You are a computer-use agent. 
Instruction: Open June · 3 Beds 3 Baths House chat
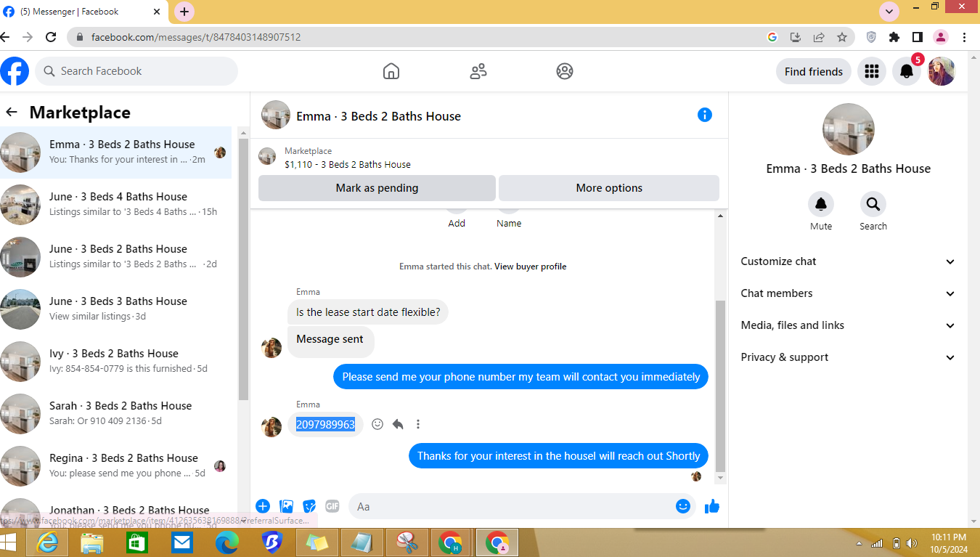[116, 309]
